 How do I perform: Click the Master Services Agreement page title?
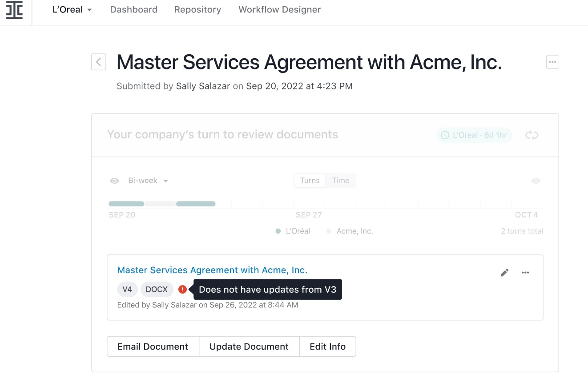(x=309, y=62)
